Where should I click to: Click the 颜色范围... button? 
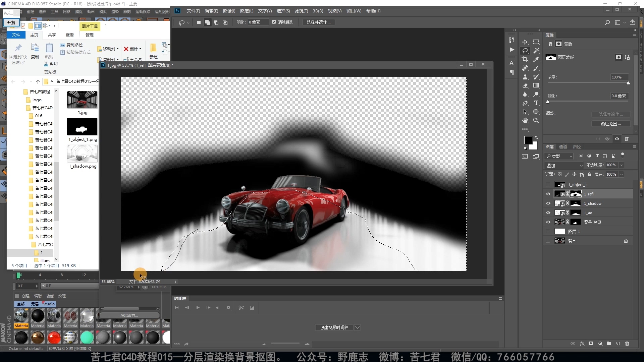click(x=610, y=124)
